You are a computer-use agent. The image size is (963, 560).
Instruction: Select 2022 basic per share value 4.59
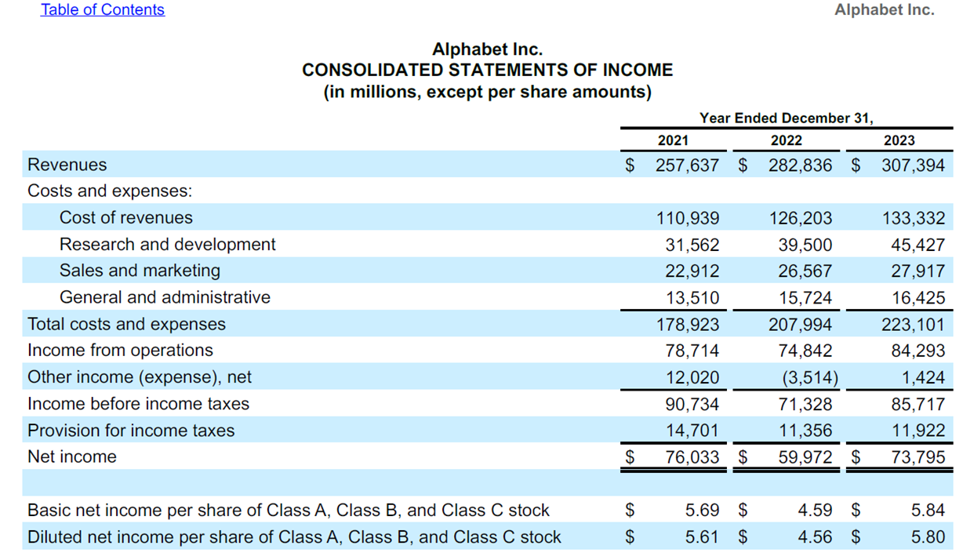point(816,511)
